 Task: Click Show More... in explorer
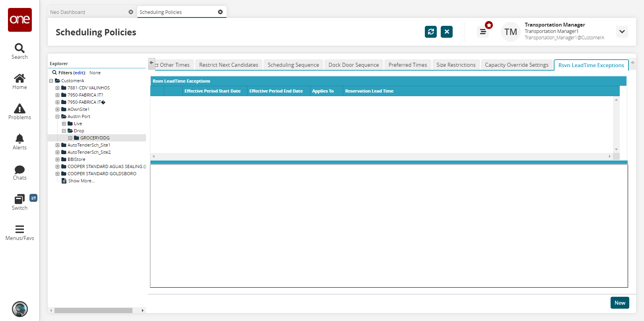[82, 181]
